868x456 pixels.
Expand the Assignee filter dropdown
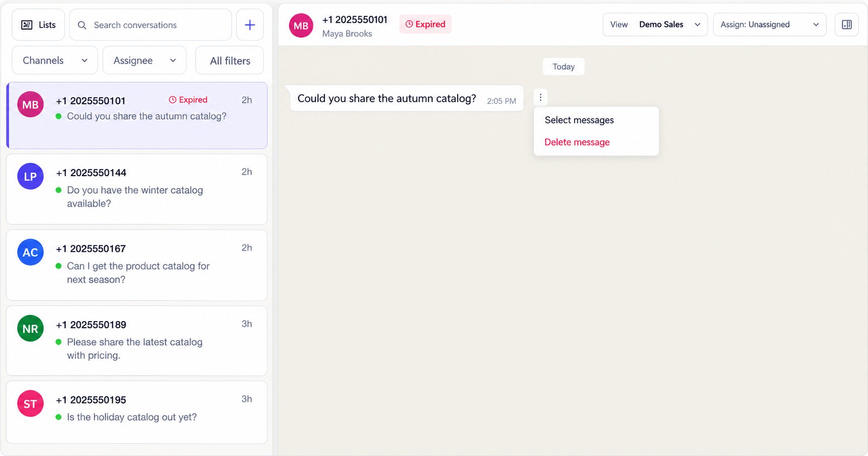144,60
